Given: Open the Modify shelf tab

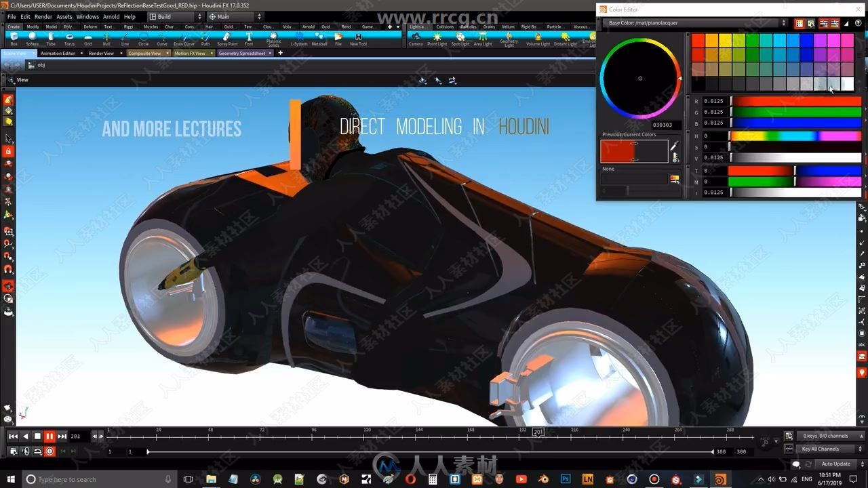Looking at the screenshot, I should 33,26.
